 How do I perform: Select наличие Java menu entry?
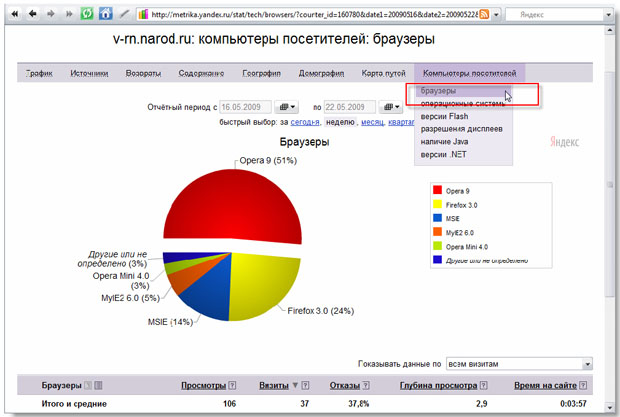(444, 142)
